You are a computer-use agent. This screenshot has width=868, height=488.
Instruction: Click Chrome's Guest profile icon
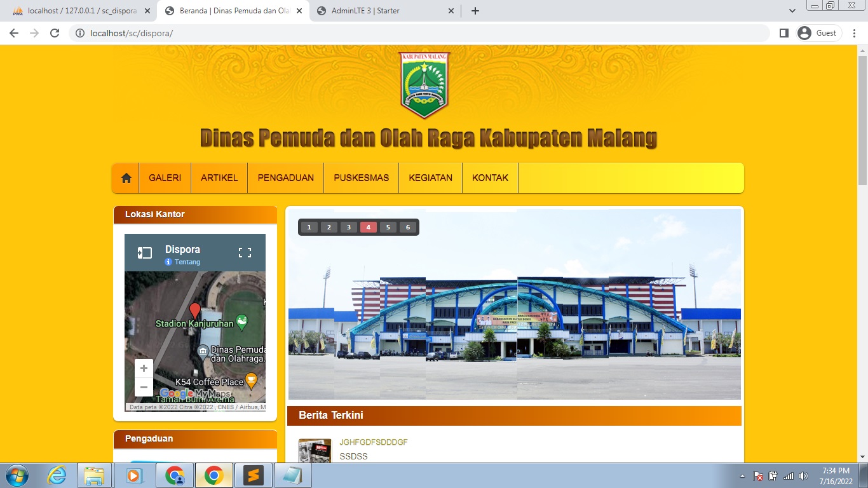[x=805, y=32]
